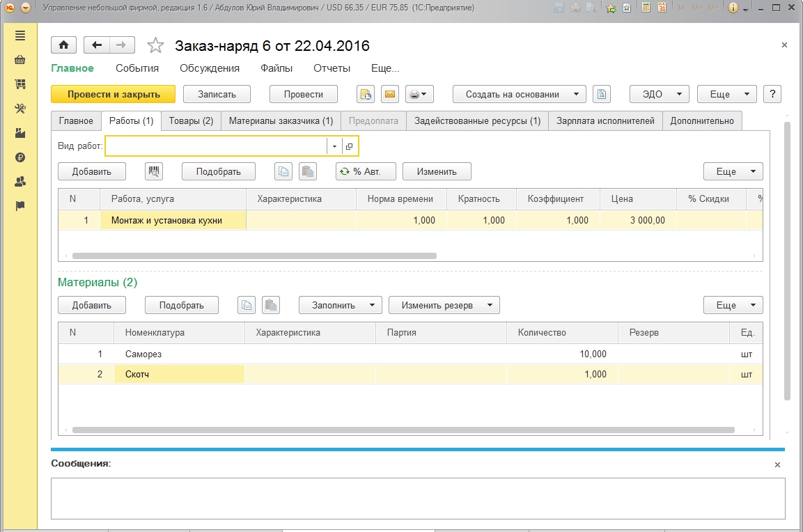This screenshot has width=803, height=532.
Task: Go to the home start page icon
Action: [63, 45]
